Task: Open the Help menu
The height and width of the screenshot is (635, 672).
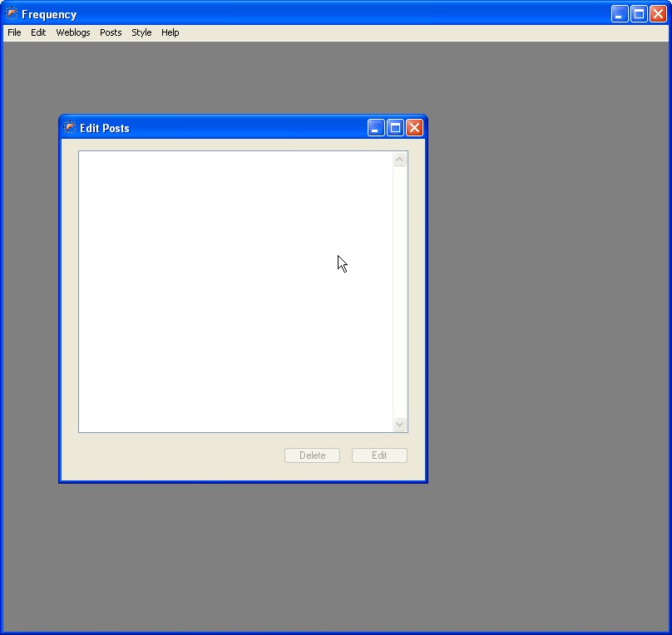Action: (170, 32)
